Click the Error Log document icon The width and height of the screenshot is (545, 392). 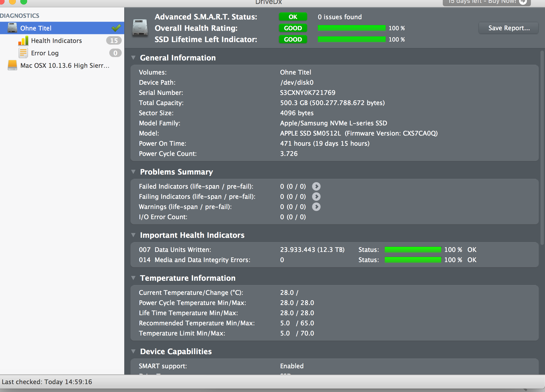click(x=23, y=53)
